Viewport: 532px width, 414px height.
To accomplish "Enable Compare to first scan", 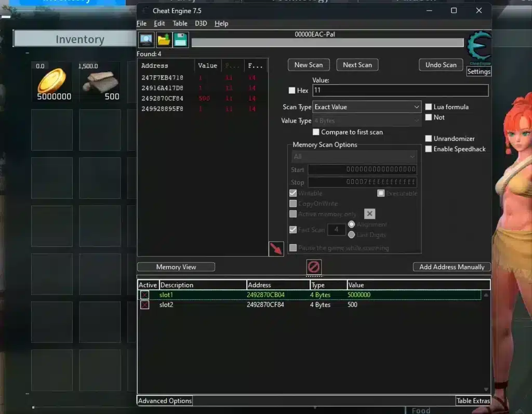I will point(316,132).
